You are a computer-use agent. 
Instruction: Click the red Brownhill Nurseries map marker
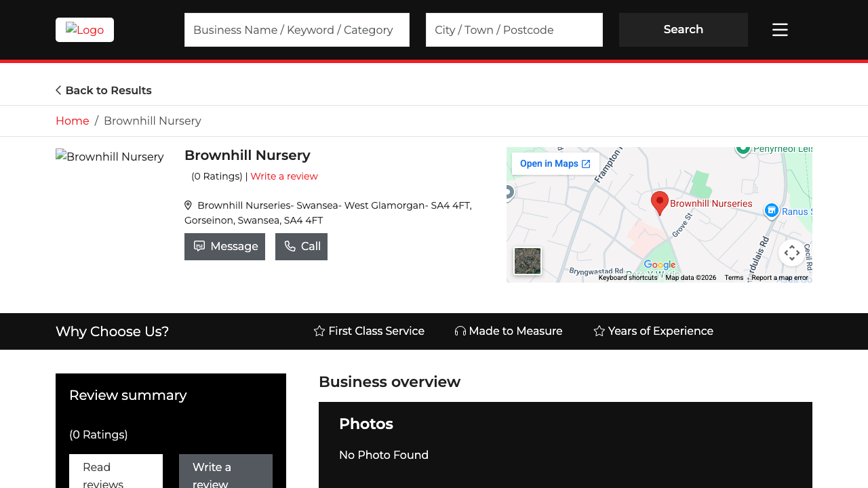(658, 203)
